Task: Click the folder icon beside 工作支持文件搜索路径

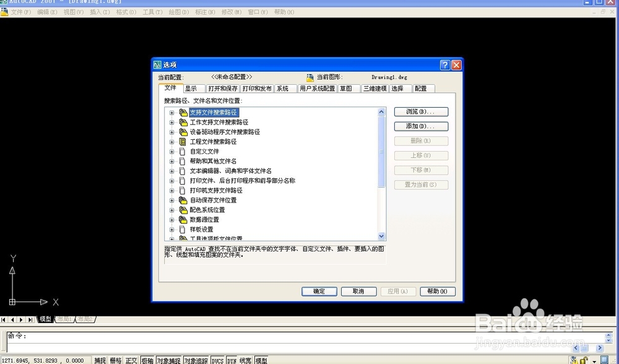Action: point(183,123)
